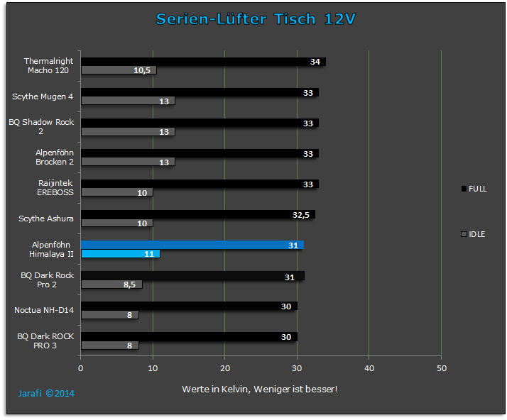This screenshot has height=420, width=507.
Task: Click the Scythe Mugen 4 full-load bar
Action: [200, 92]
